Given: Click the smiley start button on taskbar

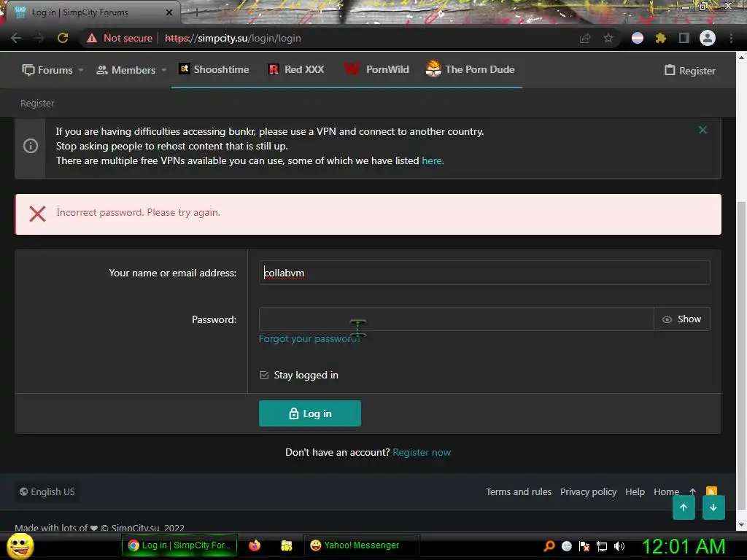Looking at the screenshot, I should tap(20, 545).
